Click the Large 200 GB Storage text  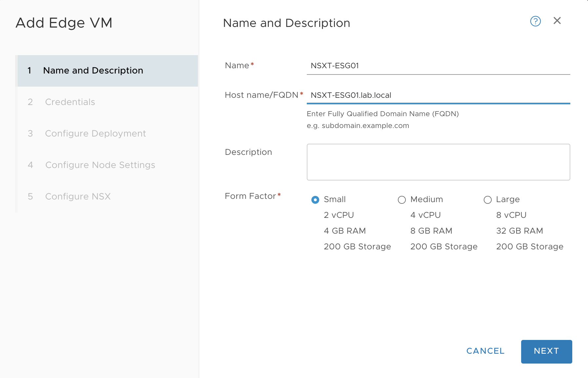coord(530,247)
